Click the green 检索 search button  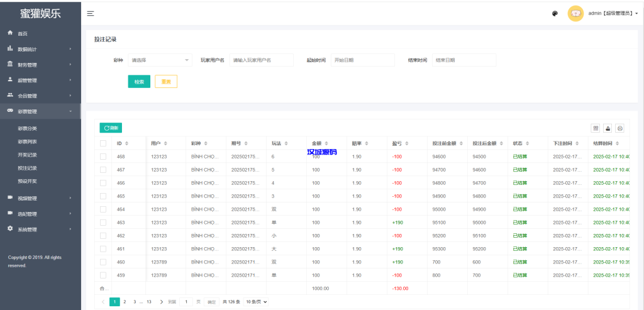point(139,81)
